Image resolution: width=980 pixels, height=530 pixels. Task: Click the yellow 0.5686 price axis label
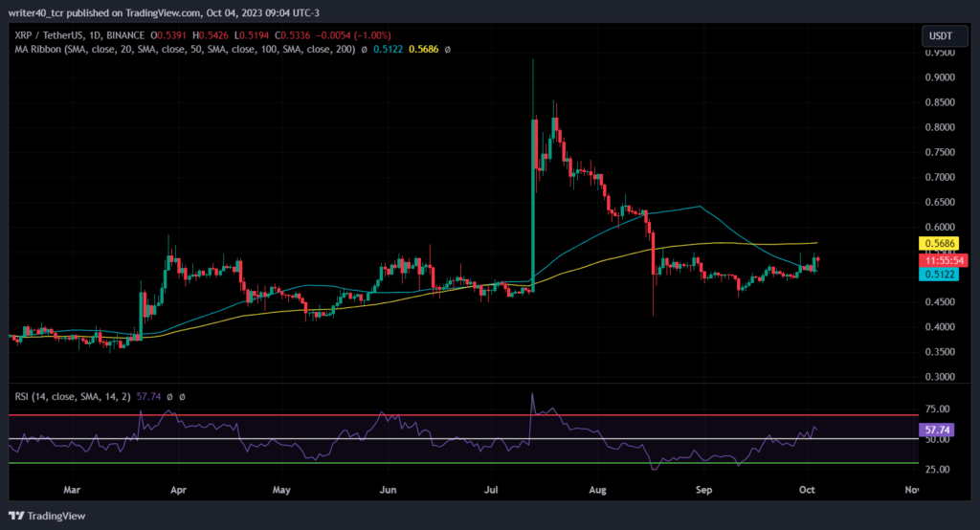click(939, 244)
